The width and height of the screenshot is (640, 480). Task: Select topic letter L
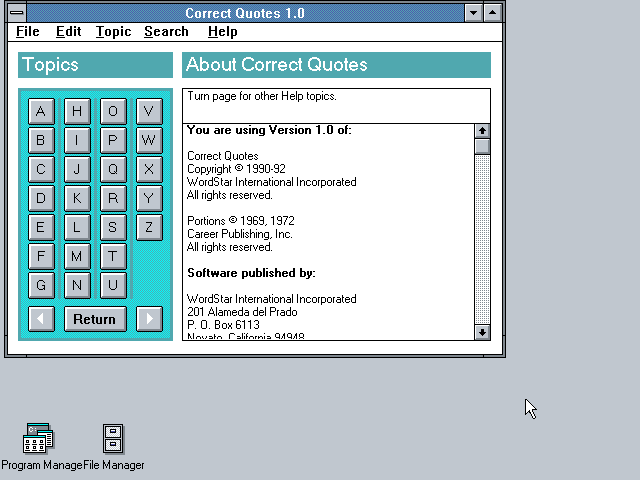77,227
